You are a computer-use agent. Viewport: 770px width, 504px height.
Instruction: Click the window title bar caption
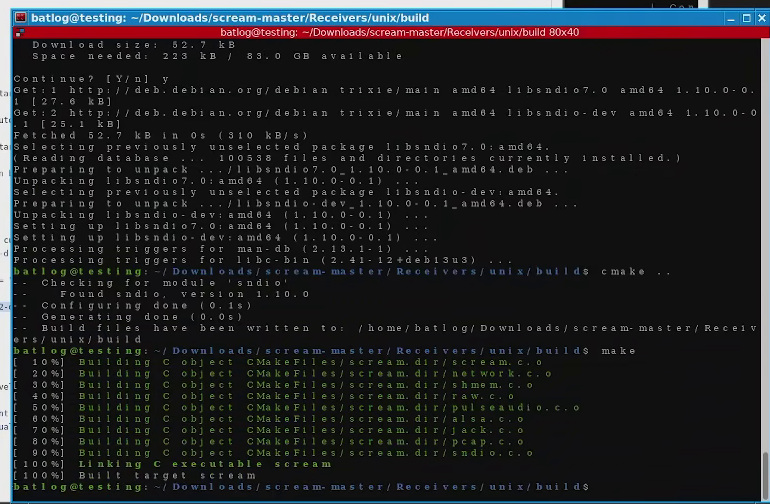click(230, 18)
